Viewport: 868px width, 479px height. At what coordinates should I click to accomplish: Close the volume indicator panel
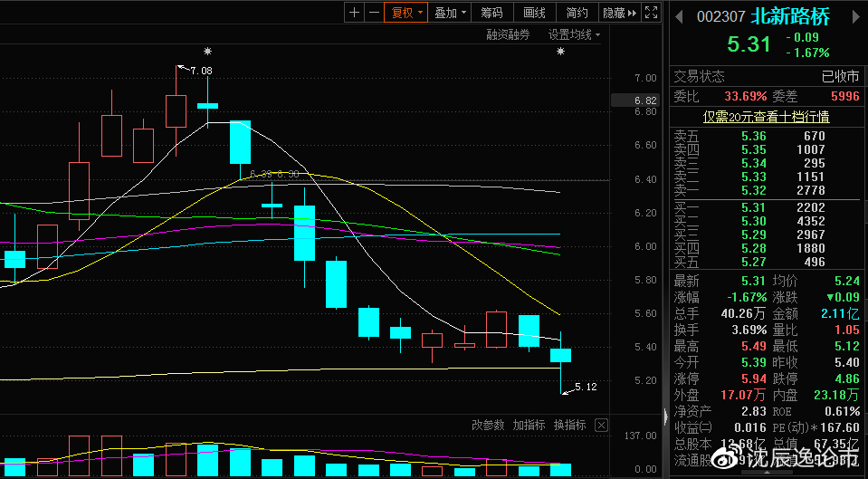click(601, 426)
